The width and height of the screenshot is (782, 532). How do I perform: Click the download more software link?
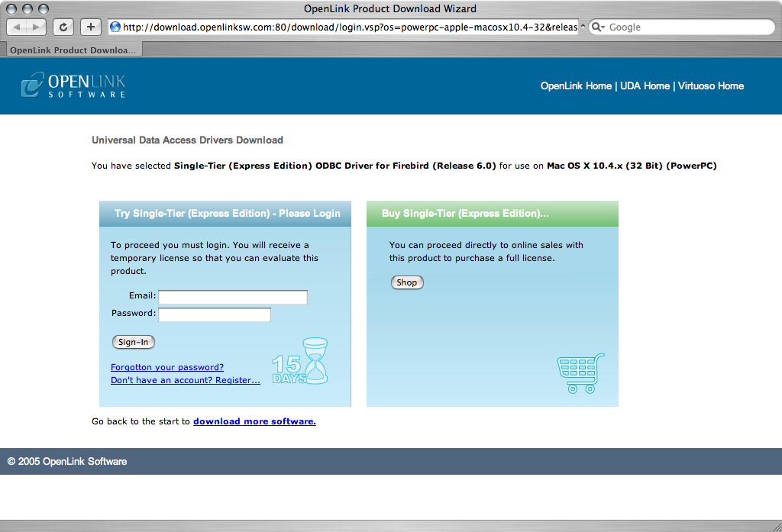coord(254,421)
